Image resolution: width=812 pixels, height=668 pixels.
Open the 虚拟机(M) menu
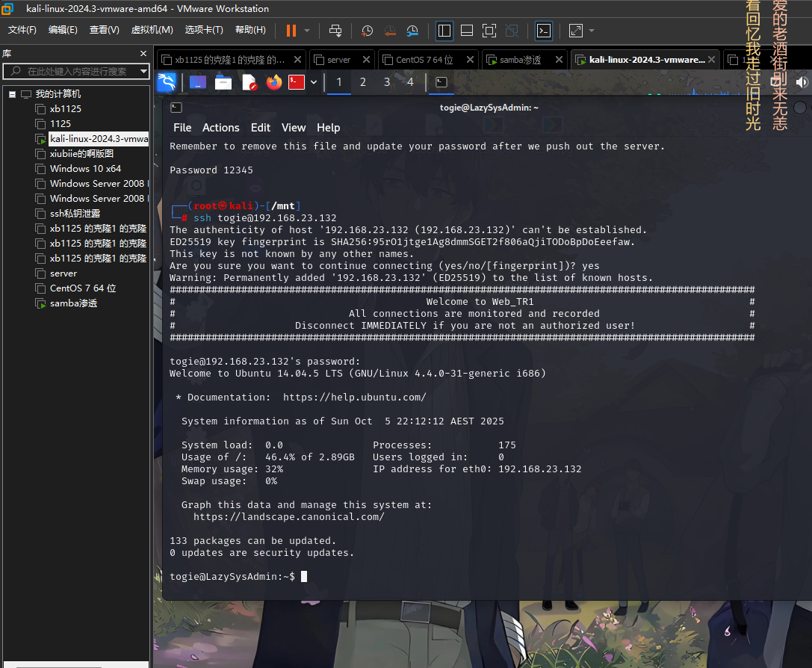(x=152, y=30)
